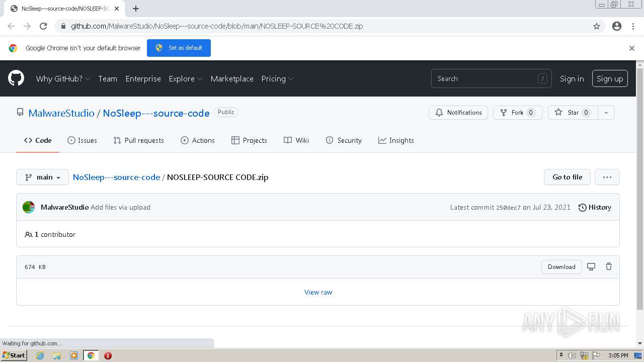
Task: Open Add files via upload commit message
Action: pyautogui.click(x=120, y=207)
